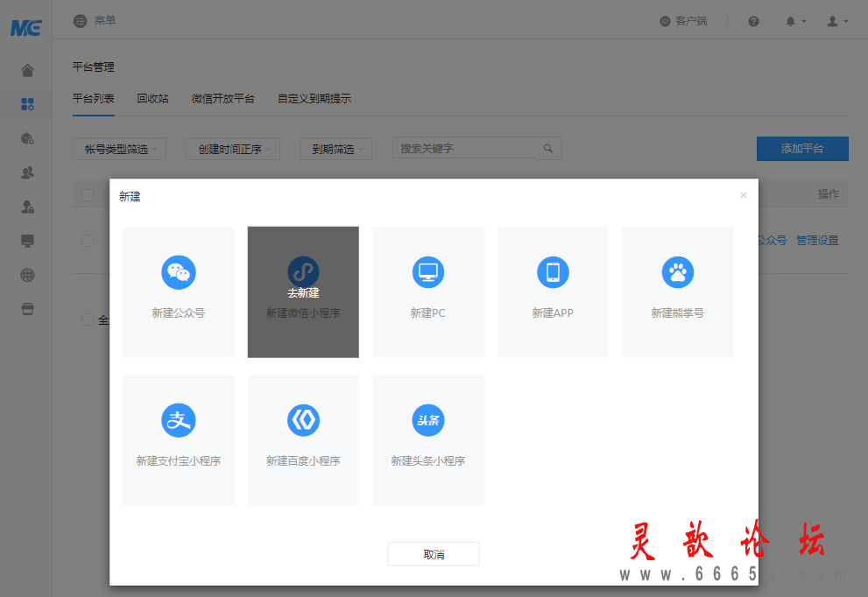Click the 菜单 menu toggle icon
This screenshot has width=868, height=597.
[81, 21]
